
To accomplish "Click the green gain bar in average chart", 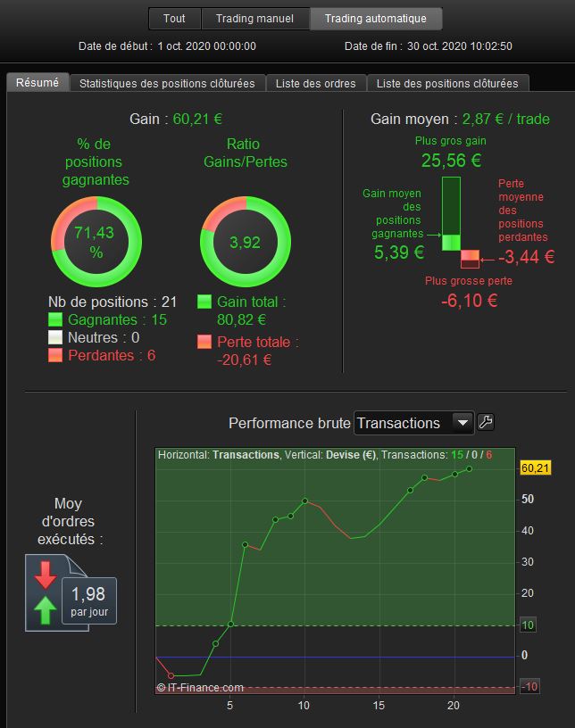I will pyautogui.click(x=451, y=213).
